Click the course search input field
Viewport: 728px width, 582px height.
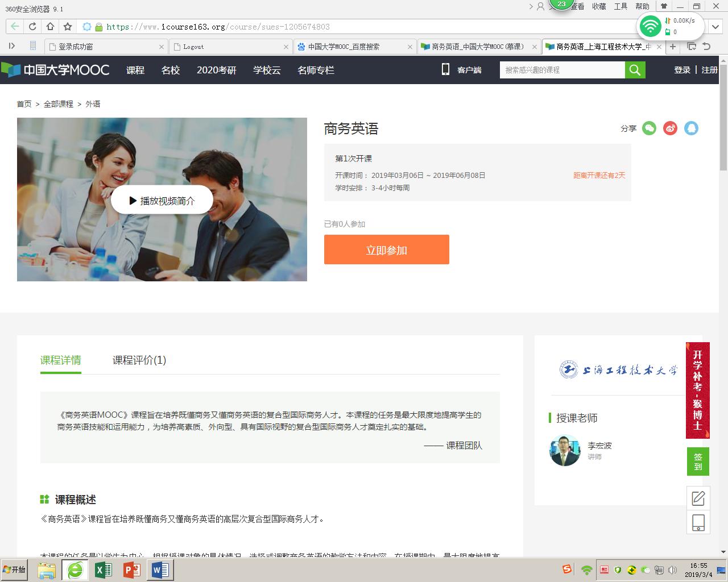click(x=562, y=70)
